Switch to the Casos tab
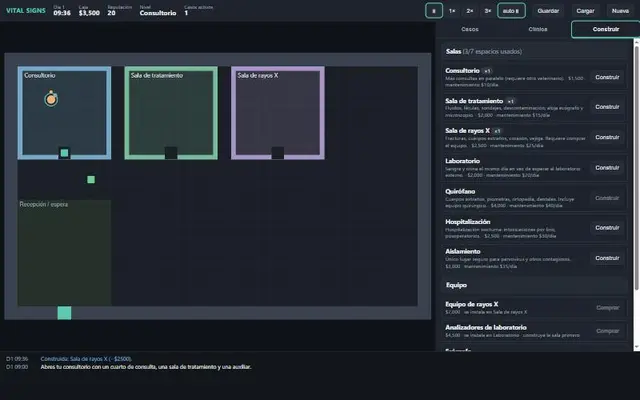 (469, 29)
